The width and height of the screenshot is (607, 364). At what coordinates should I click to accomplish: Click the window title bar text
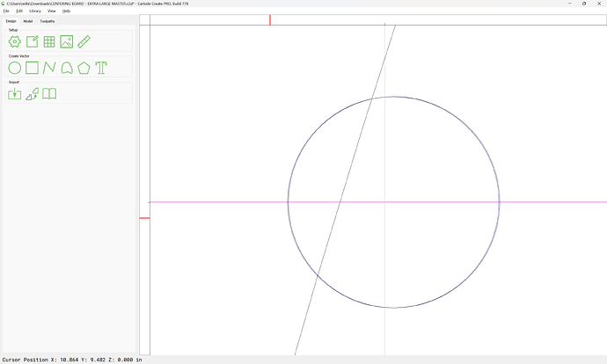coord(97,4)
